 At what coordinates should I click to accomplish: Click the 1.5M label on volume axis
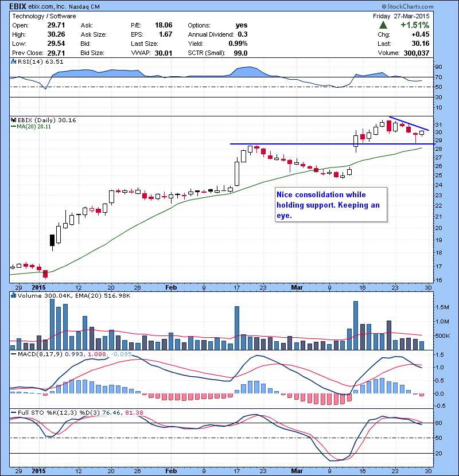442,307
